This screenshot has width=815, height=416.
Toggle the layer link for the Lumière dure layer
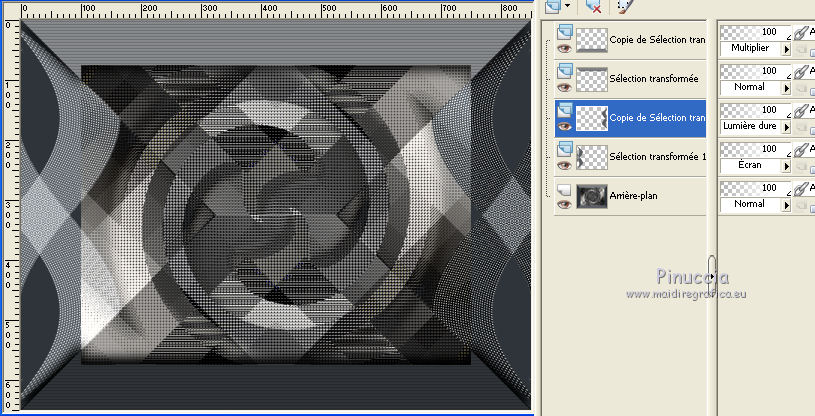(801, 111)
